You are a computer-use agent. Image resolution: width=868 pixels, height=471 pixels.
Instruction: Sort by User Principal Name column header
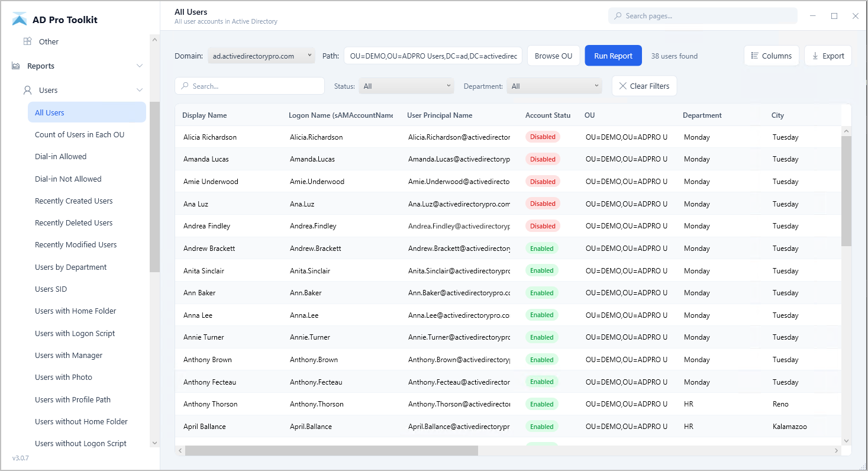(440, 115)
